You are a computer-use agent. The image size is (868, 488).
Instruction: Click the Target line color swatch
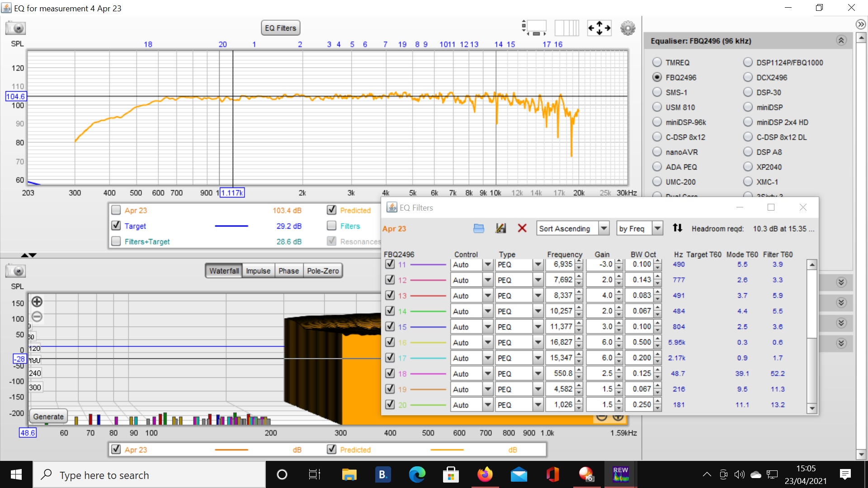point(231,226)
